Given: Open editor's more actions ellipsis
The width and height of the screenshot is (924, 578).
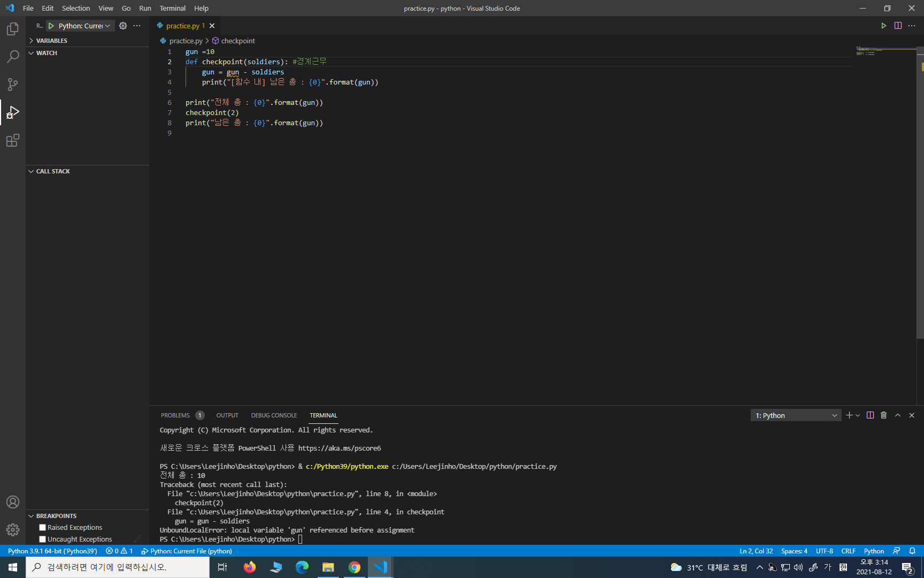Looking at the screenshot, I should [912, 26].
